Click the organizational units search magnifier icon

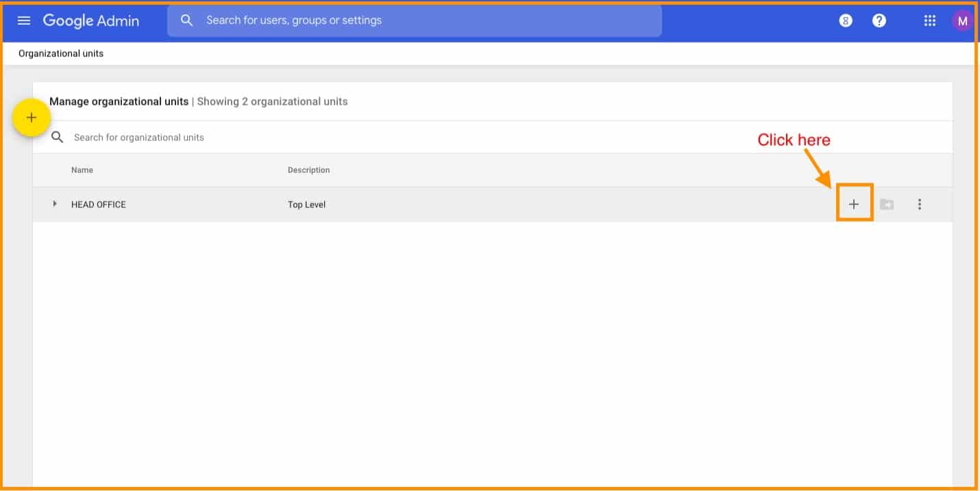[x=58, y=137]
